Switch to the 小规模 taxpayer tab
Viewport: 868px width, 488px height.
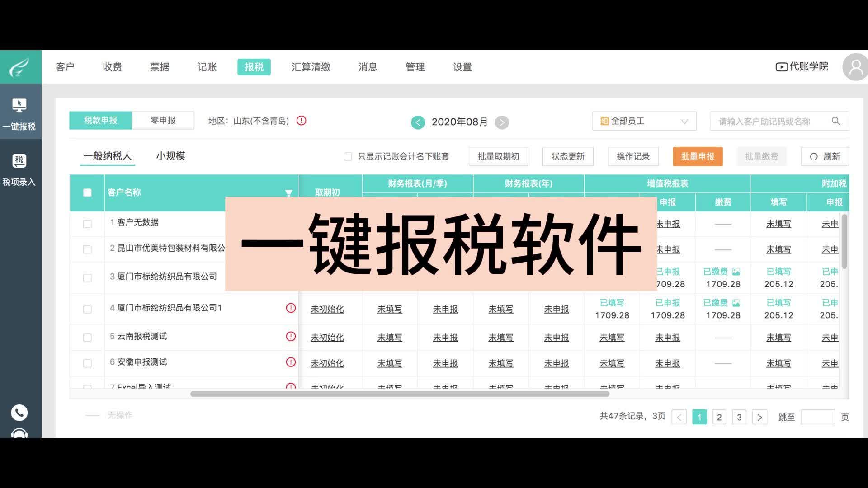coord(170,156)
